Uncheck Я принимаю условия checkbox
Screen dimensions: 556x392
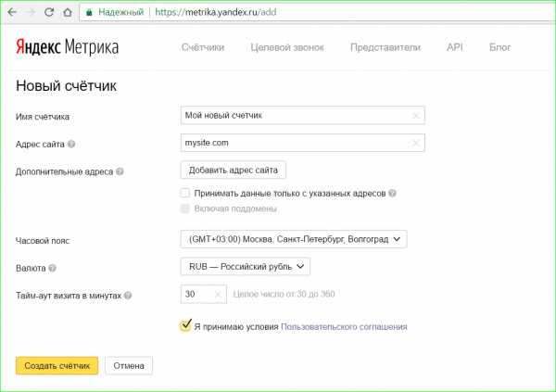click(x=186, y=326)
